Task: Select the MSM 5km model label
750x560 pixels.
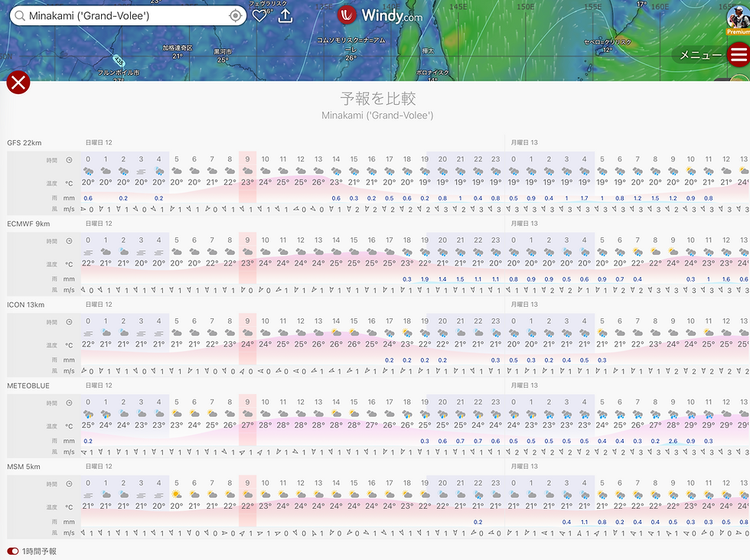Action: click(24, 467)
